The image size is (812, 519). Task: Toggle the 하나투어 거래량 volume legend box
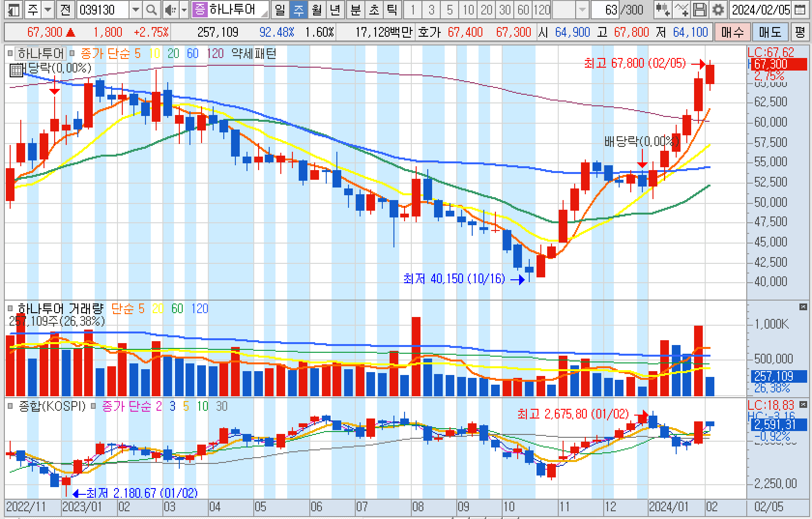point(11,308)
